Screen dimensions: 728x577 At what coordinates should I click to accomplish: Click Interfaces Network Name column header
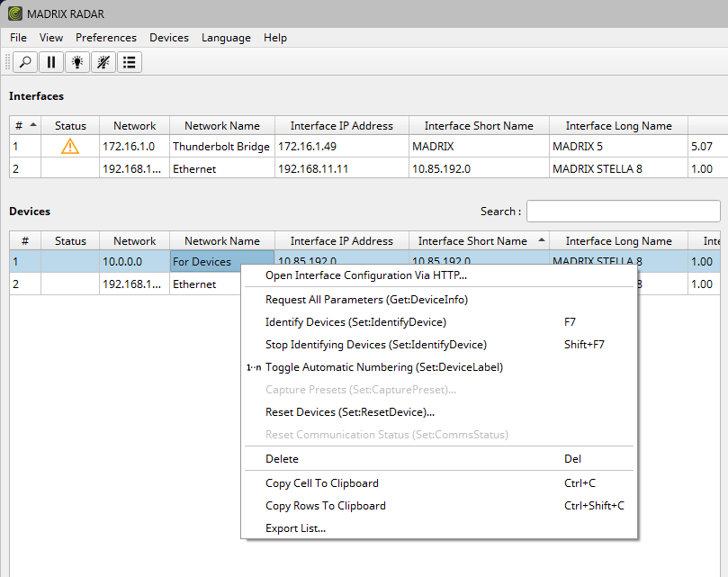(x=222, y=126)
